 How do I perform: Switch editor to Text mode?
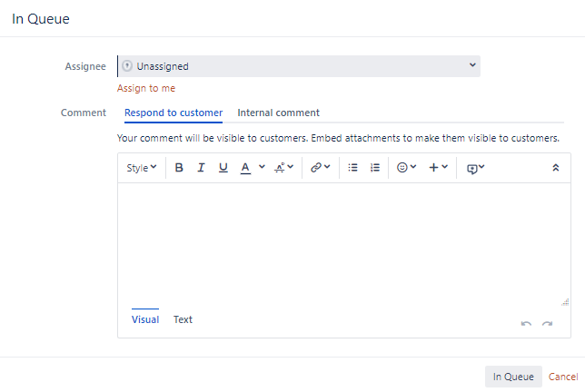tap(183, 319)
